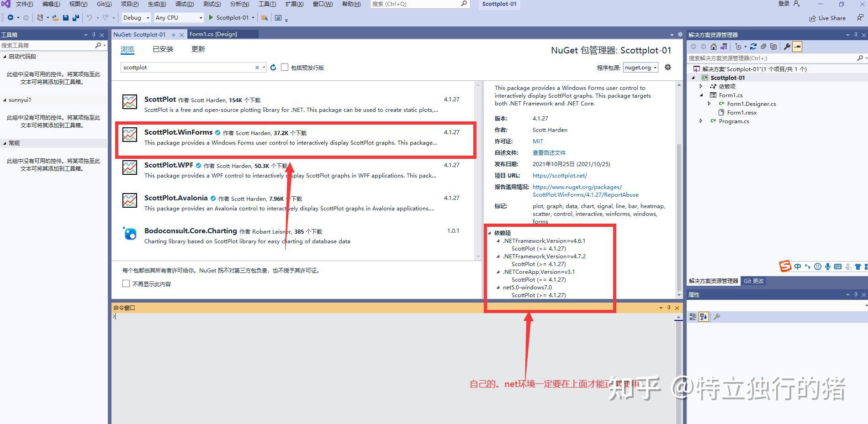Open the NuGet package source settings gear
The width and height of the screenshot is (868, 424).
667,67
